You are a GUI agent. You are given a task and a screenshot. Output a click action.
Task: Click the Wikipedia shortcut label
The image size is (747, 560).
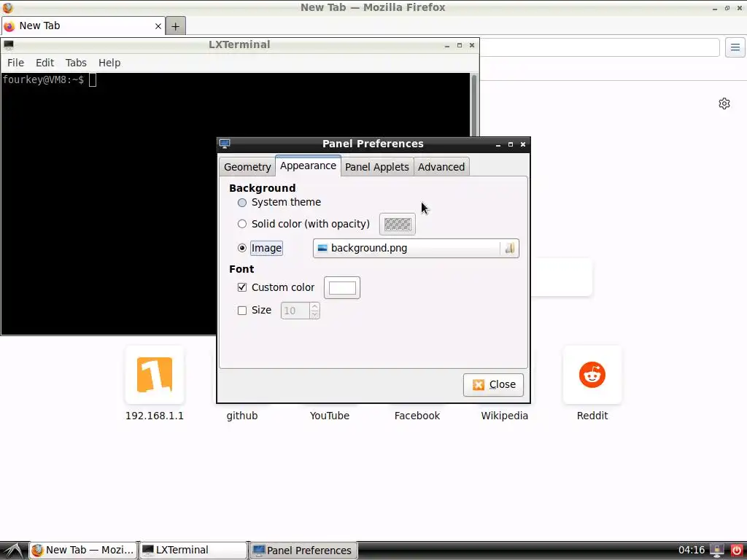[505, 416]
